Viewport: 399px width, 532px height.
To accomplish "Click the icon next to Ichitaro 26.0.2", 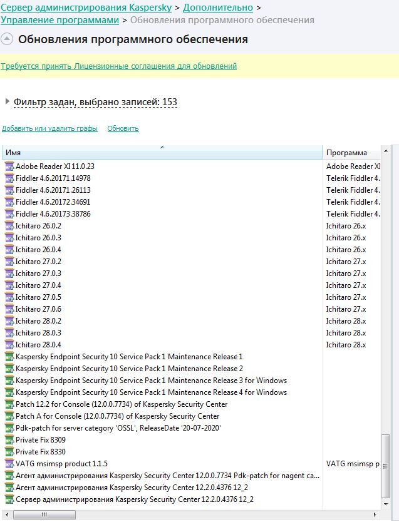I will (9, 225).
